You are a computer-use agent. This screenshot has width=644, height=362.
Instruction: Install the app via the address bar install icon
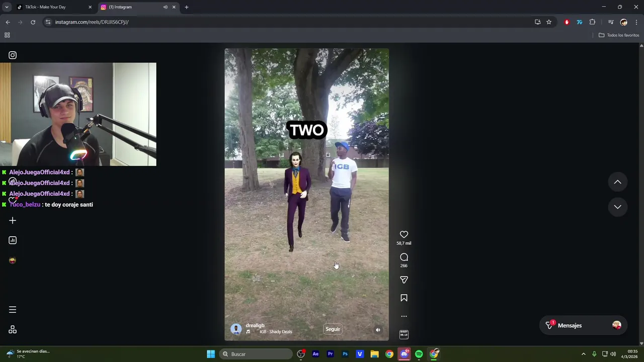pos(537,22)
